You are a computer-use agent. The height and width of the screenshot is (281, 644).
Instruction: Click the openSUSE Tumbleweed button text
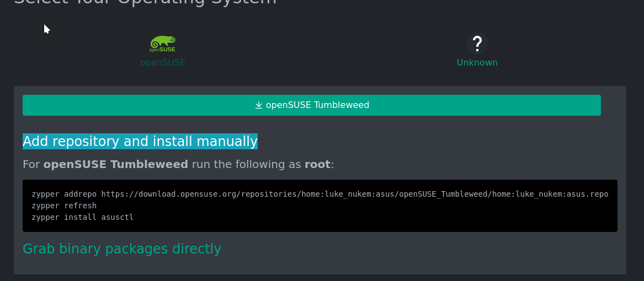(317, 105)
